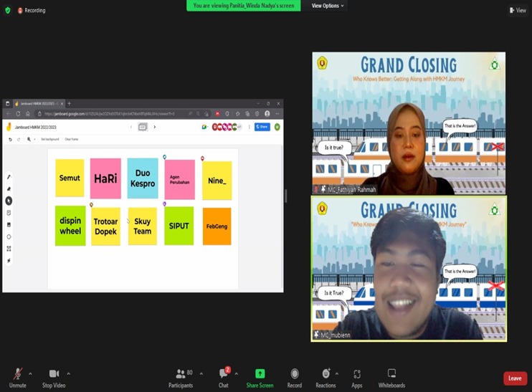
Task: Select Set background in Jamboard toolbar
Action: click(49, 139)
